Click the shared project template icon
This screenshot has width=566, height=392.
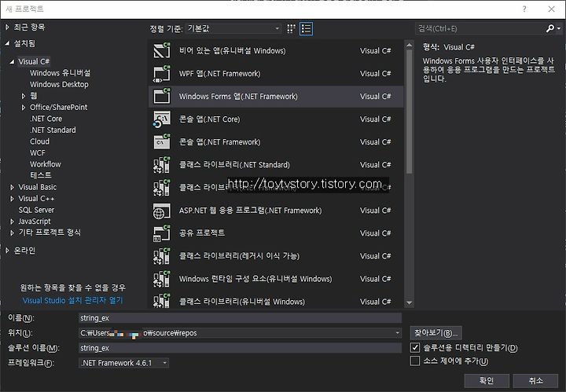(x=162, y=233)
